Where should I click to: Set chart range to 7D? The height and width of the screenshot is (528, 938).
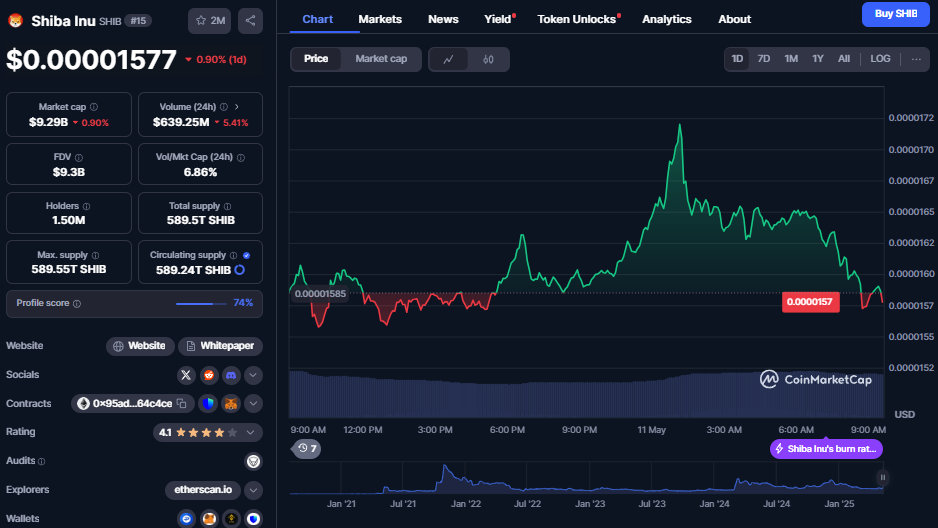tap(764, 59)
